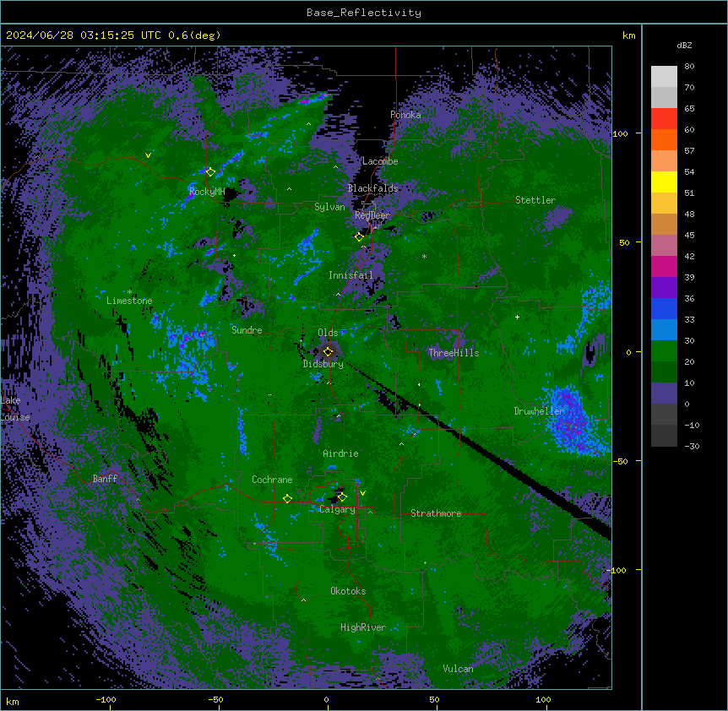Click the Okotoks label
This screenshot has height=711, width=728.
(x=348, y=591)
